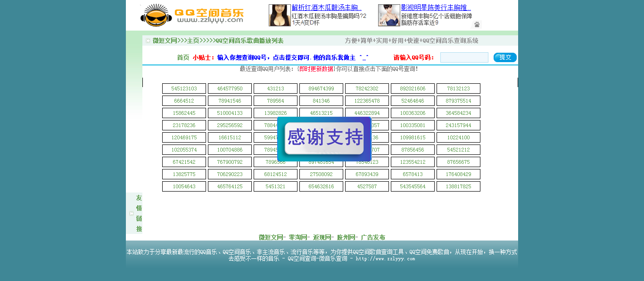Click QQ number 78941546

(230, 101)
